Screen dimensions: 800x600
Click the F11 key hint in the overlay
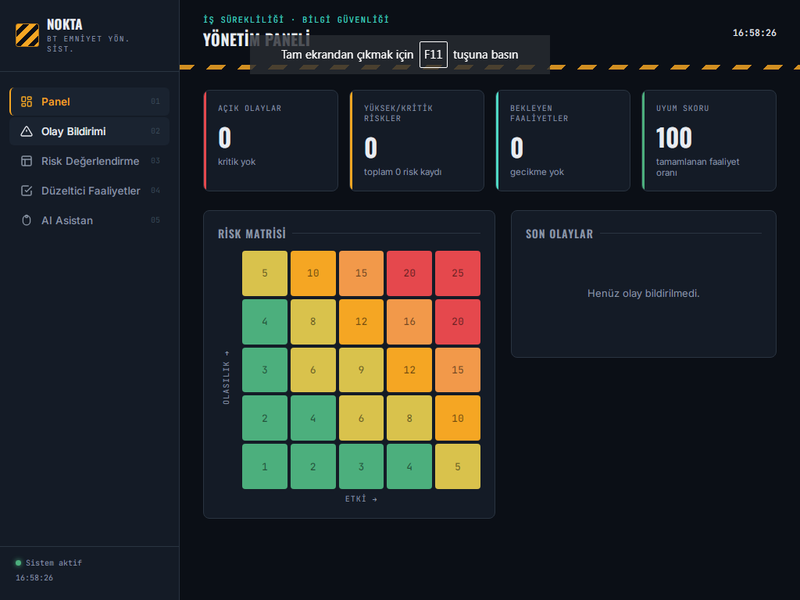click(x=433, y=55)
